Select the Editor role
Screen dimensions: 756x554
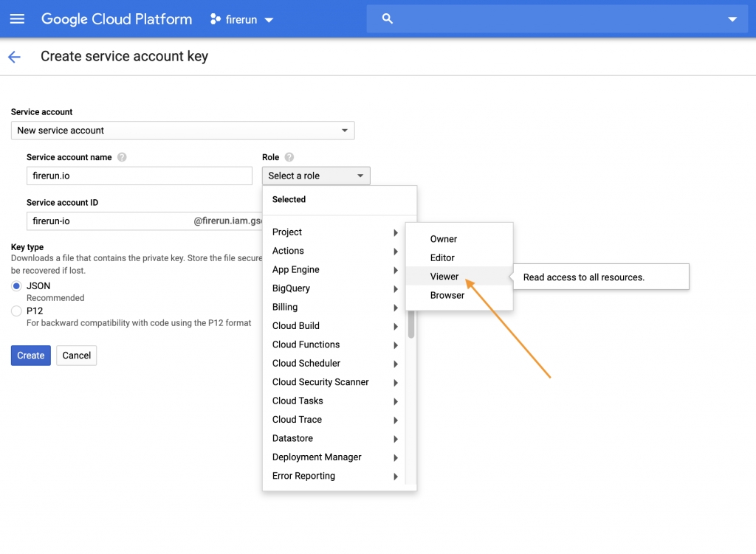(x=459, y=257)
